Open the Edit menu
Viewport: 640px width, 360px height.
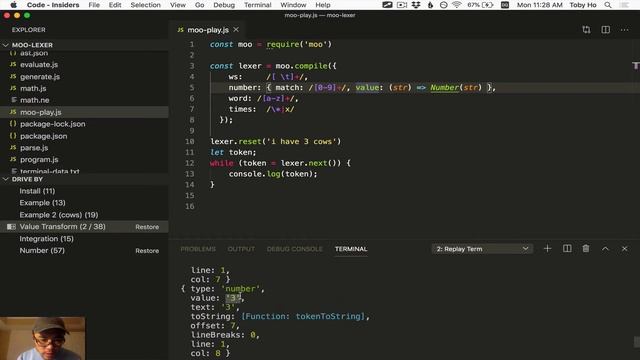(115, 5)
